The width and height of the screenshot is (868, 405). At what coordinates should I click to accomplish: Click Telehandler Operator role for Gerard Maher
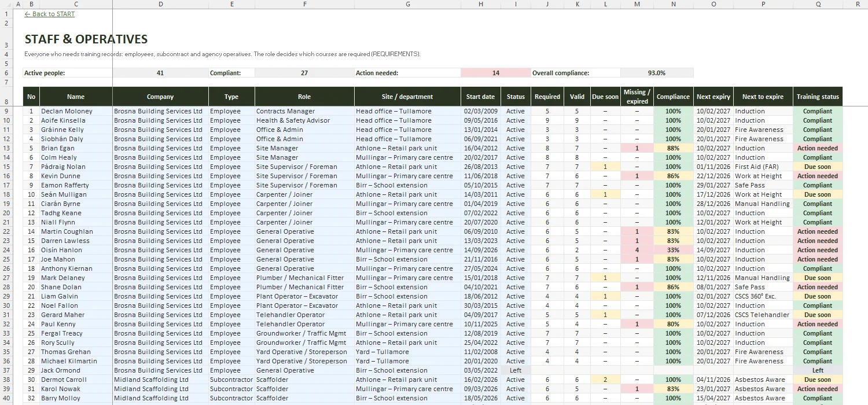point(304,315)
